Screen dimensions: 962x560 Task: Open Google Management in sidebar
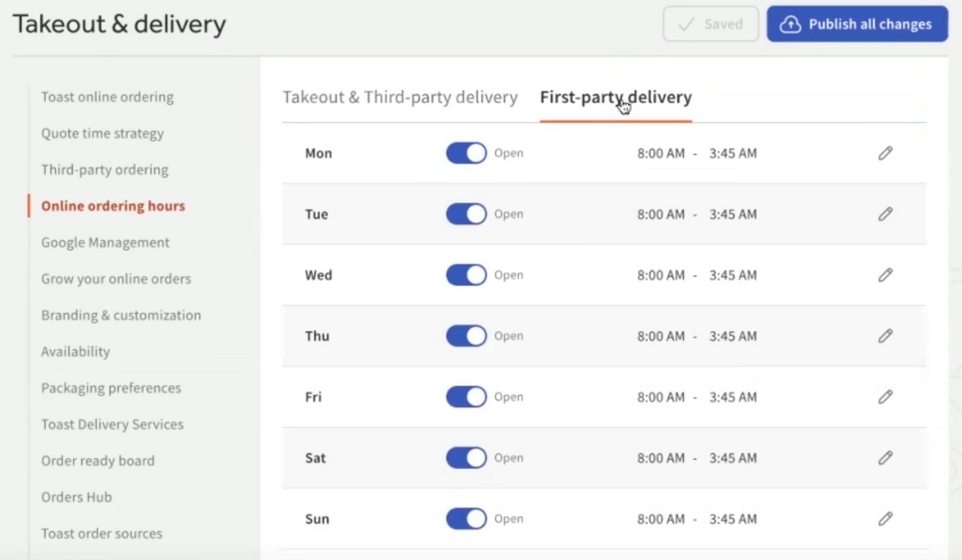coord(105,243)
